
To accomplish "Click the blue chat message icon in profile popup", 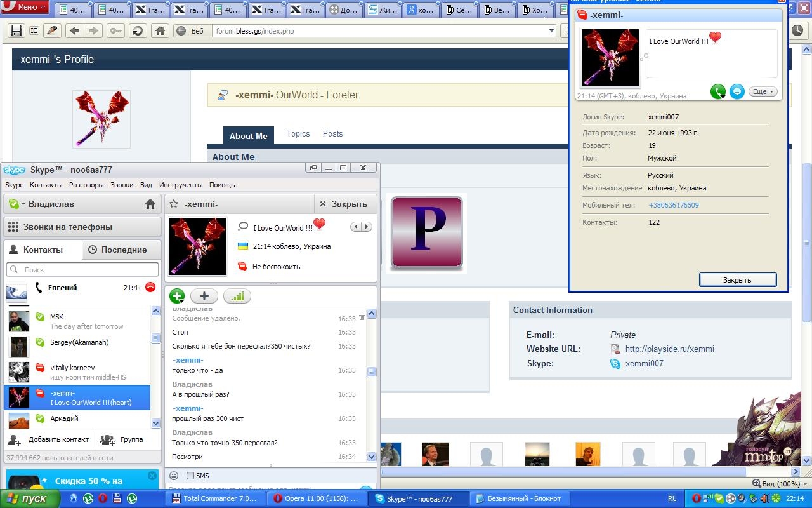I will coord(737,91).
